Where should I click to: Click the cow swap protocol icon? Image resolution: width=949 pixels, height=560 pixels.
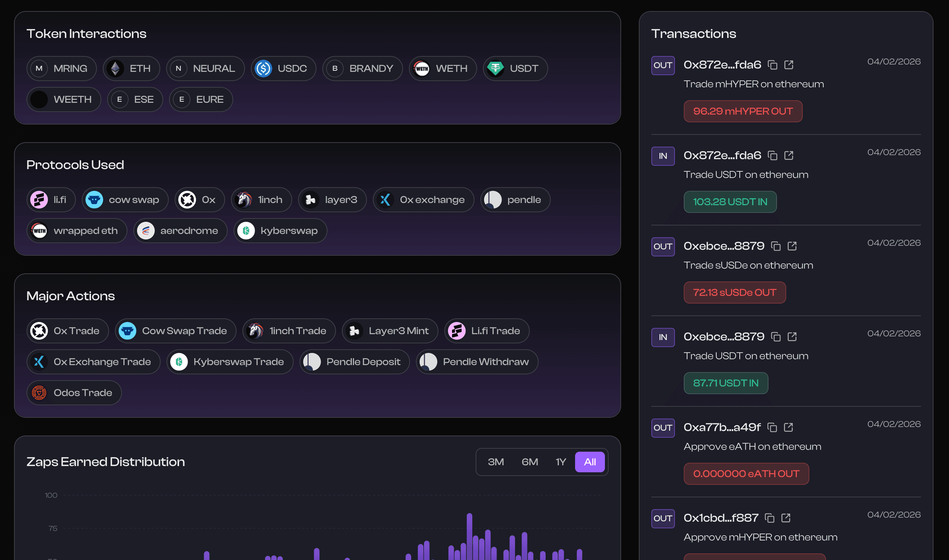94,200
